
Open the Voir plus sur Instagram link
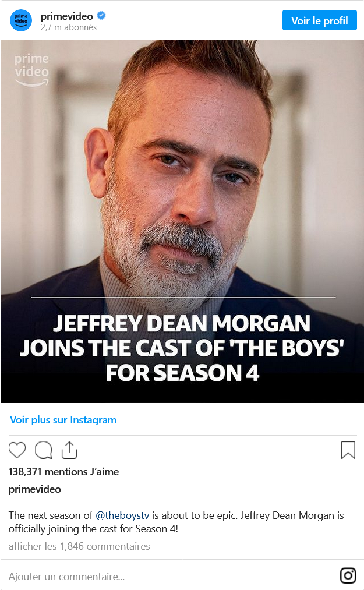pyautogui.click(x=63, y=419)
